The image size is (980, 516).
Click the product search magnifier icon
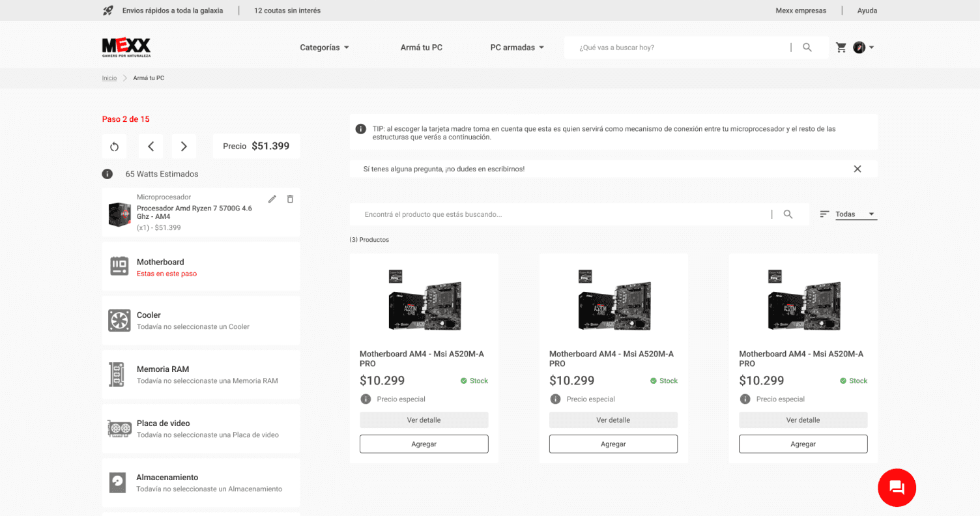[x=788, y=214]
